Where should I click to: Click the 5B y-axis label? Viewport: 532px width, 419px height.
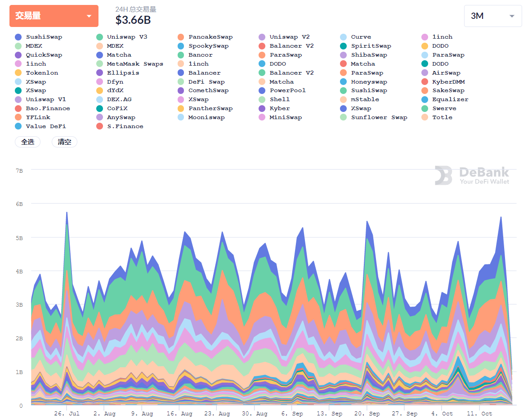(19, 238)
